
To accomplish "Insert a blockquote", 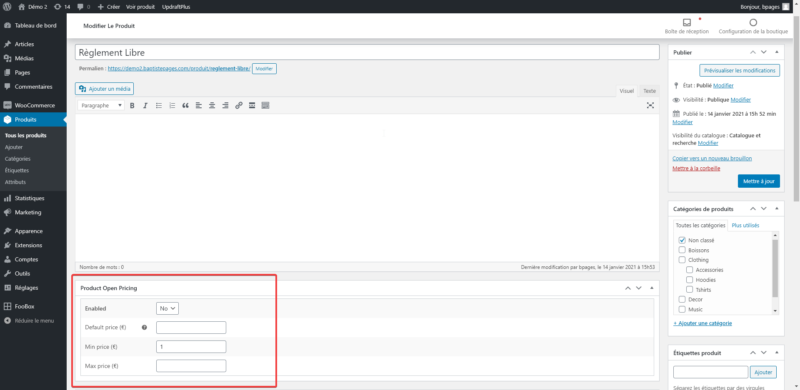I will tap(185, 106).
